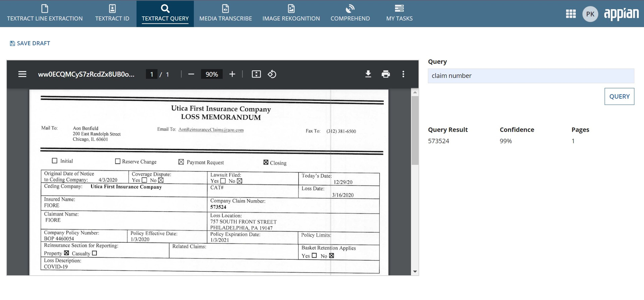Viewport: 644px width, 300px height.
Task: Click the Query Result column header
Action: [x=447, y=130]
